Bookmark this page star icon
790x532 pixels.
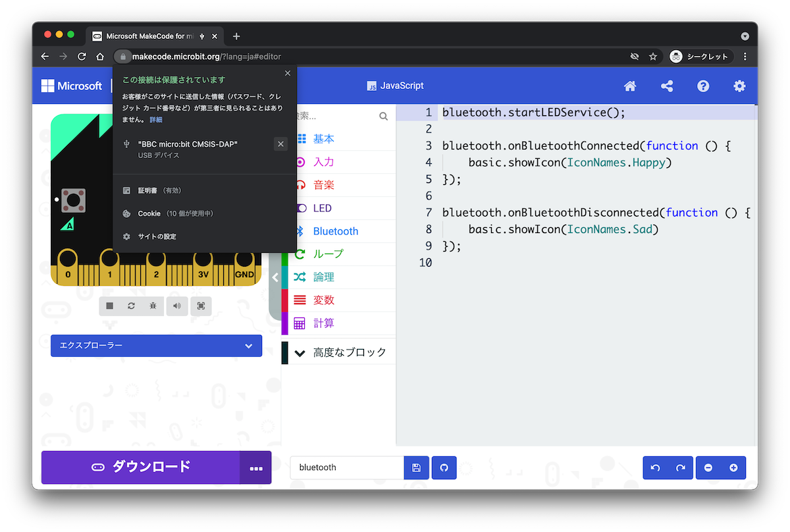(653, 57)
